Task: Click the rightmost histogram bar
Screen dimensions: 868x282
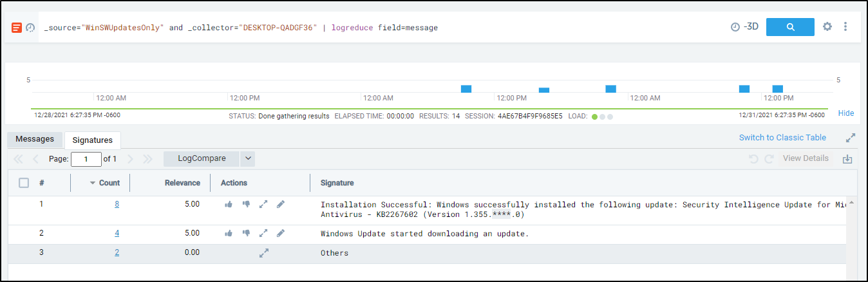Action: coord(777,89)
